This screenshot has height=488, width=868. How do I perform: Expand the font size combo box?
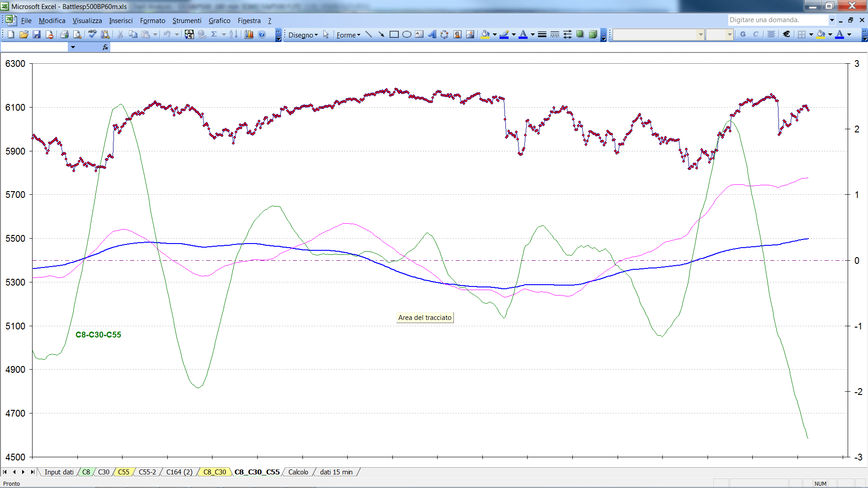click(730, 34)
